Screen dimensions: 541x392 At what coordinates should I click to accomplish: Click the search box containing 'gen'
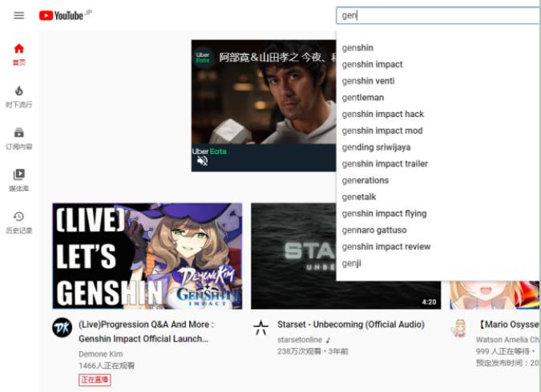437,15
